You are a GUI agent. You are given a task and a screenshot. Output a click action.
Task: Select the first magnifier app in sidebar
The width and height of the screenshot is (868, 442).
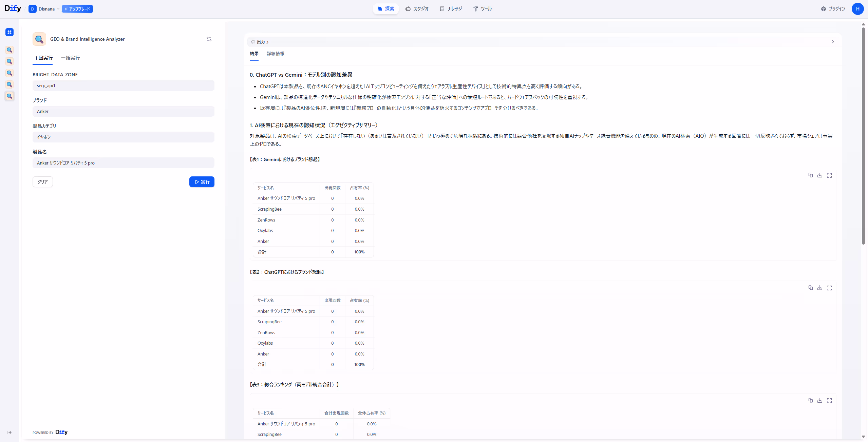pos(10,50)
